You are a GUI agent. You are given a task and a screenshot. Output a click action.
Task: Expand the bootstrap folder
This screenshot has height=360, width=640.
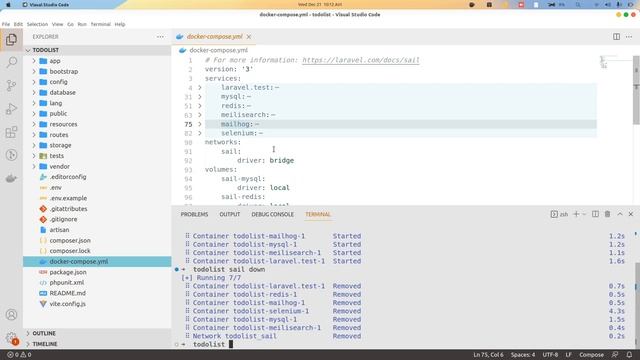(34, 71)
